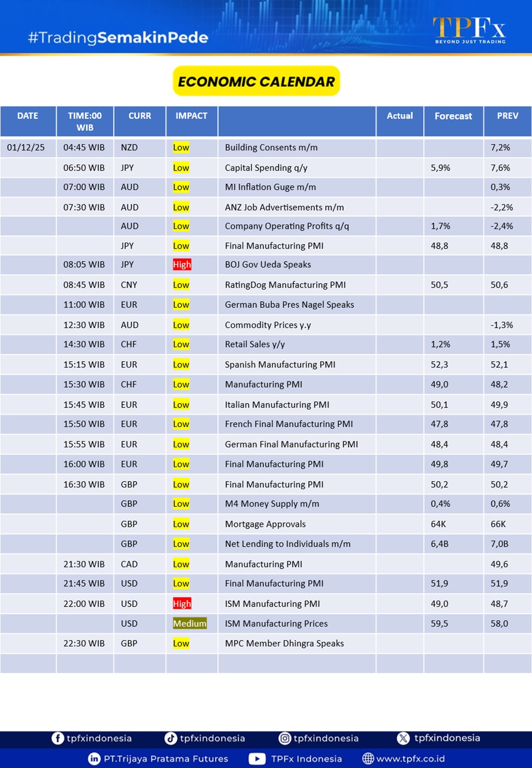Viewport: 532px width, 768px height.
Task: Click the X (Twitter) icon in the footer
Action: pos(403,738)
